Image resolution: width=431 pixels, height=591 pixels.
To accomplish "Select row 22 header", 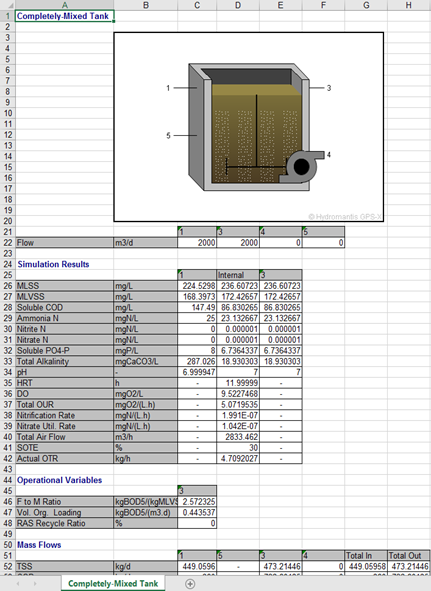I will coord(8,242).
